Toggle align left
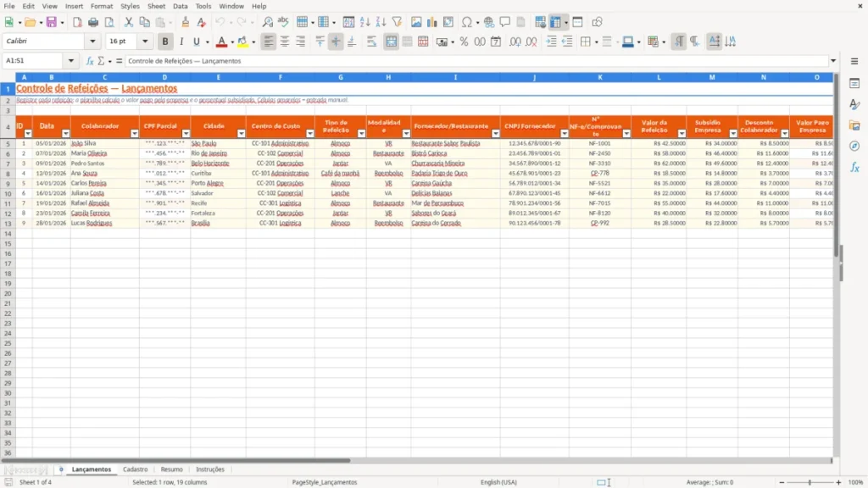The image size is (868, 488). click(x=269, y=42)
